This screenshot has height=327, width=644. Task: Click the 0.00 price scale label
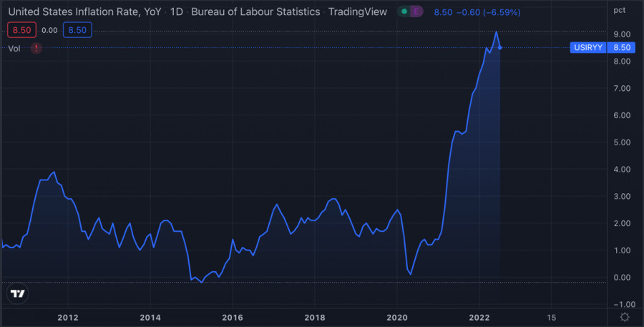coord(622,278)
